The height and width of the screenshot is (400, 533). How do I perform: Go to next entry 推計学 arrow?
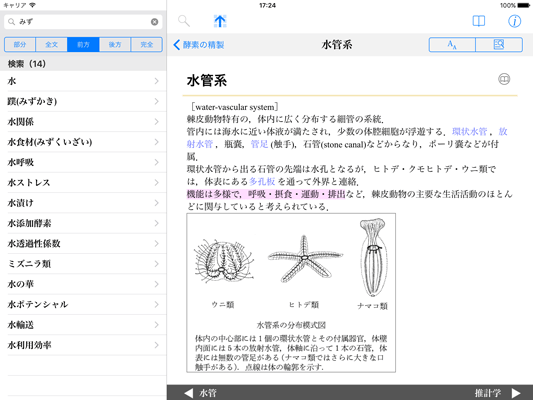click(x=516, y=393)
